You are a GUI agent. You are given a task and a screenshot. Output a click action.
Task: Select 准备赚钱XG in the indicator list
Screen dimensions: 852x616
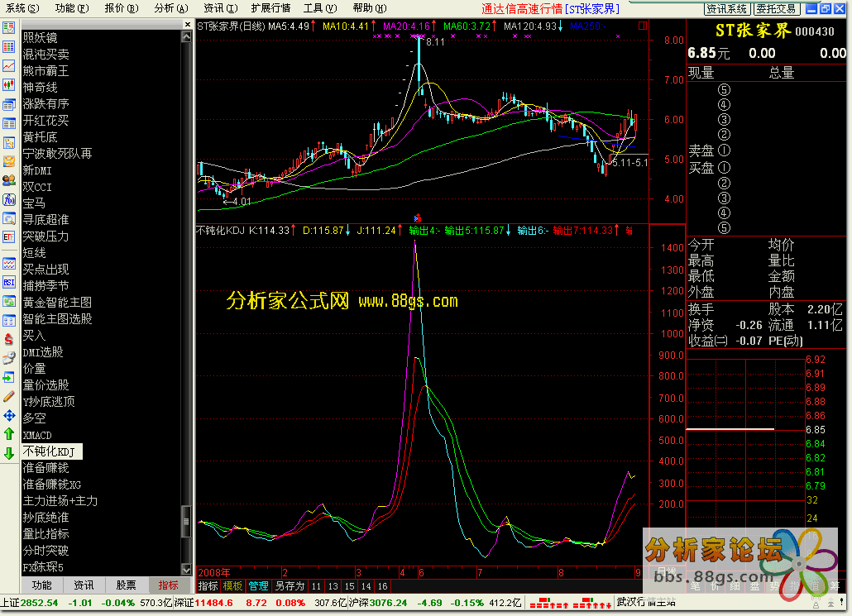[x=51, y=484]
